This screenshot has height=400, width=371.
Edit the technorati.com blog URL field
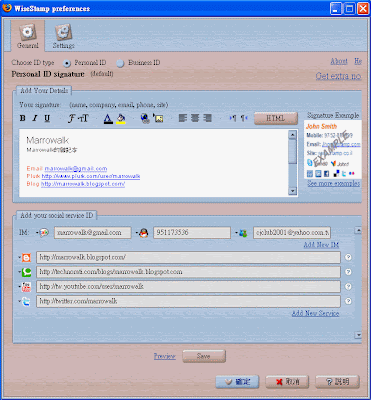point(188,272)
